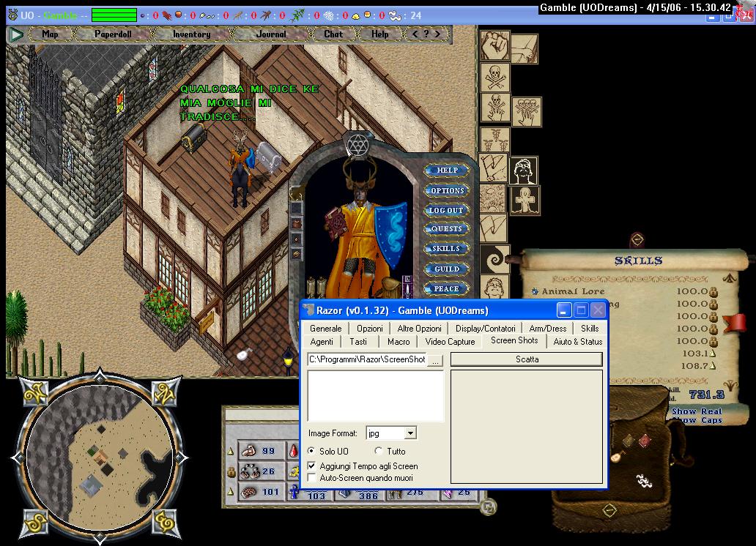The image size is (756, 546).
Task: Open the backpack on the paperdoll figure
Action: 390,287
